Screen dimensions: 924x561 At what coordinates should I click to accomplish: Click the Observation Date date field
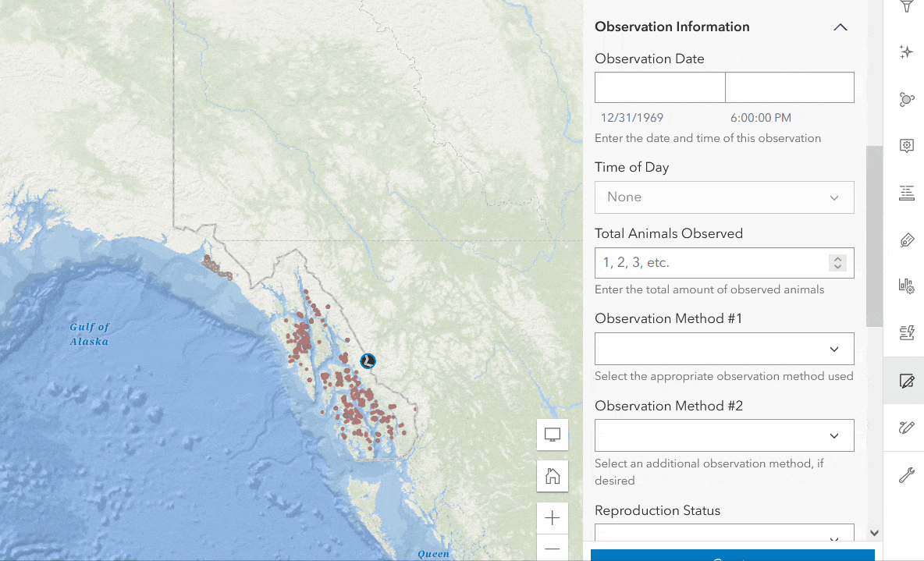click(x=660, y=87)
